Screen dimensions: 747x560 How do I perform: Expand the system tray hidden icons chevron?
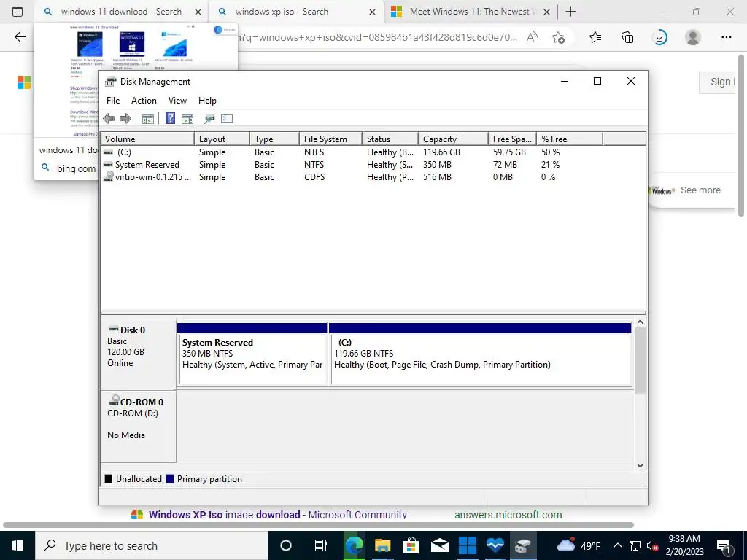(617, 545)
